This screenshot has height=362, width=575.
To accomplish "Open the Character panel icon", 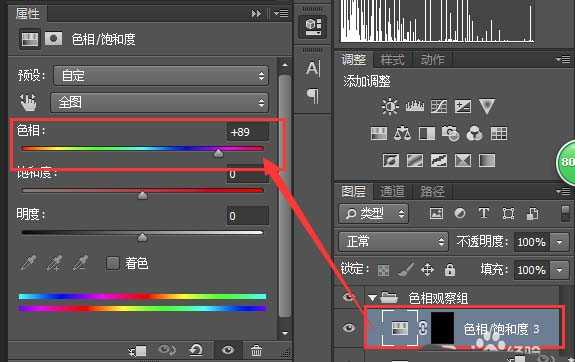I will [x=313, y=68].
